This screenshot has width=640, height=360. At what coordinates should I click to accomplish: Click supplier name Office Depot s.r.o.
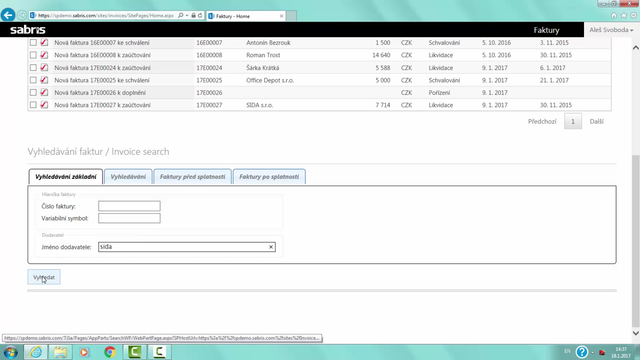pos(270,80)
